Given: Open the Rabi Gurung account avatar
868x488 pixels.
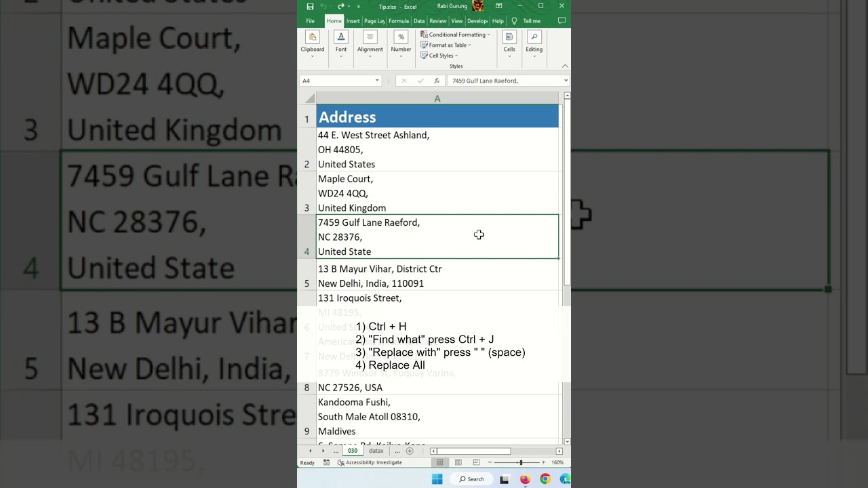Looking at the screenshot, I should [x=477, y=6].
